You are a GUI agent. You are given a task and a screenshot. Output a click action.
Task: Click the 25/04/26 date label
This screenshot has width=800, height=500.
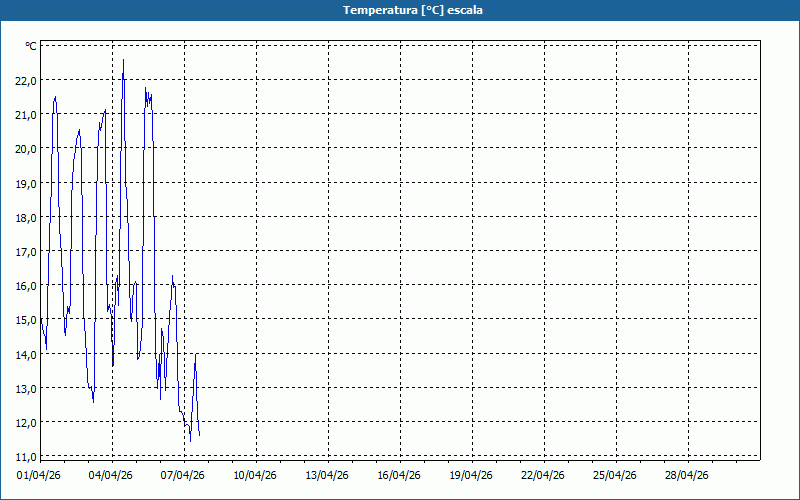(615, 476)
